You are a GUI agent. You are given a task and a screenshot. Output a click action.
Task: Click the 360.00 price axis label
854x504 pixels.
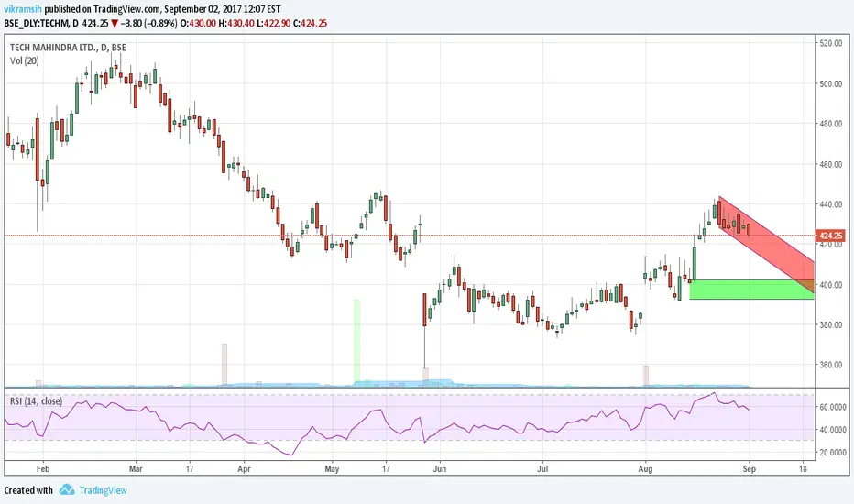click(832, 365)
